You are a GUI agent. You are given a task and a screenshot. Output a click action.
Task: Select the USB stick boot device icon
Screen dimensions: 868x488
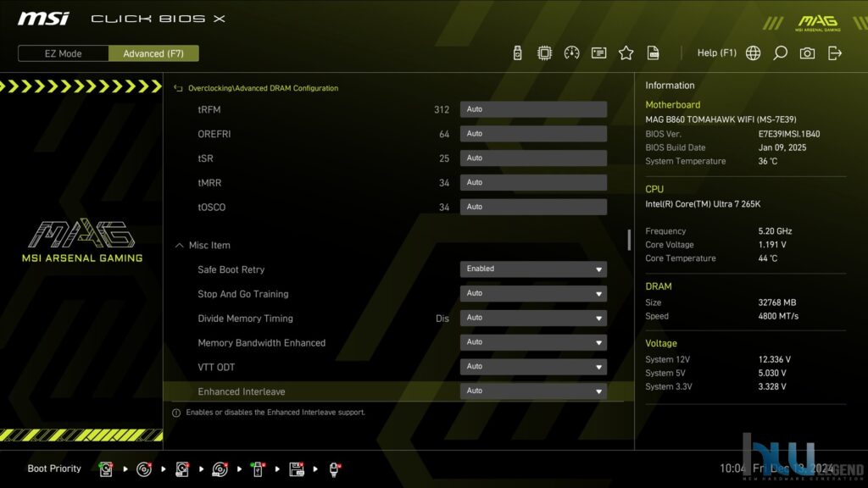[258, 469]
